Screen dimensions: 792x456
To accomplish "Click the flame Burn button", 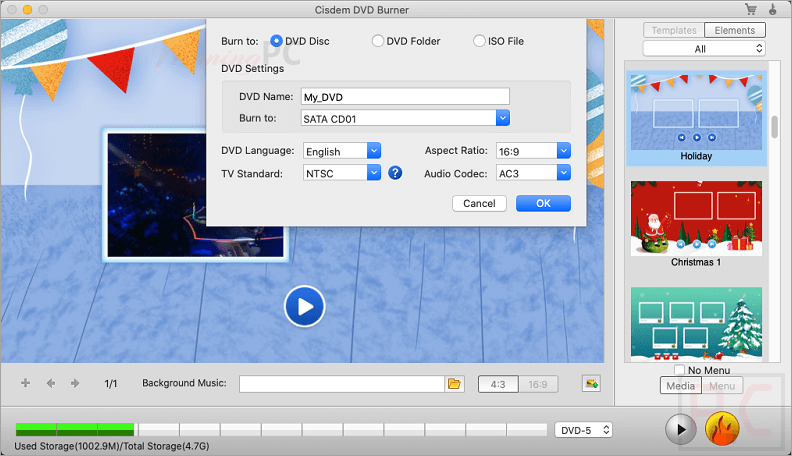I will pyautogui.click(x=722, y=428).
